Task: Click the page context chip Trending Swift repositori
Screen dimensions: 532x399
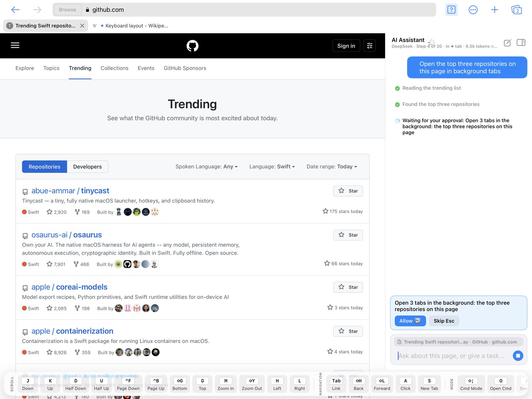Action: pyautogui.click(x=459, y=342)
